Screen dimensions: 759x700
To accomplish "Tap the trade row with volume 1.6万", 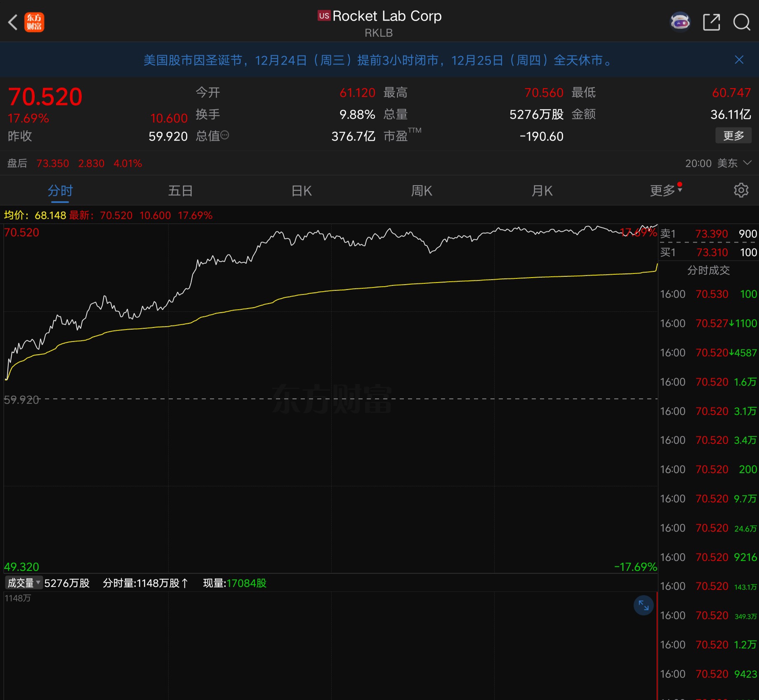I will point(708,382).
